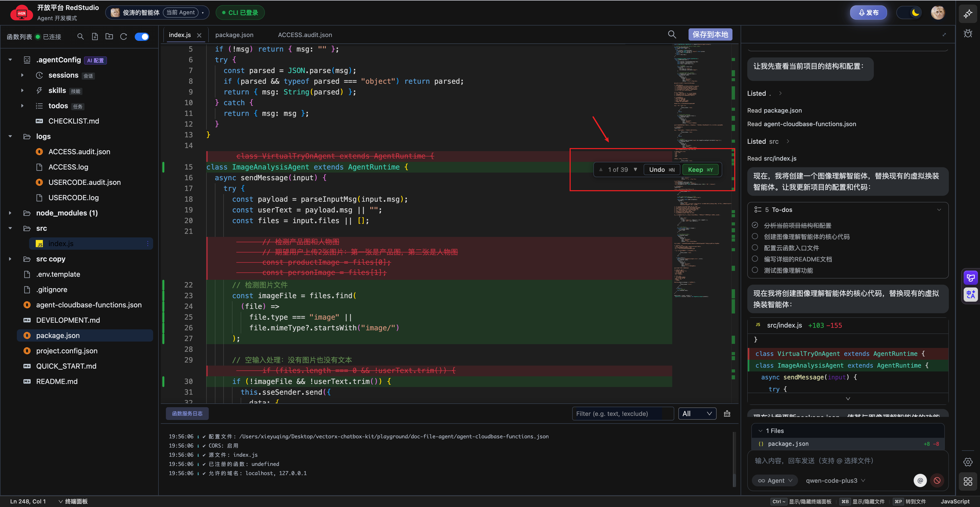
Task: Select index.js under the src folder
Action: [x=91, y=244]
